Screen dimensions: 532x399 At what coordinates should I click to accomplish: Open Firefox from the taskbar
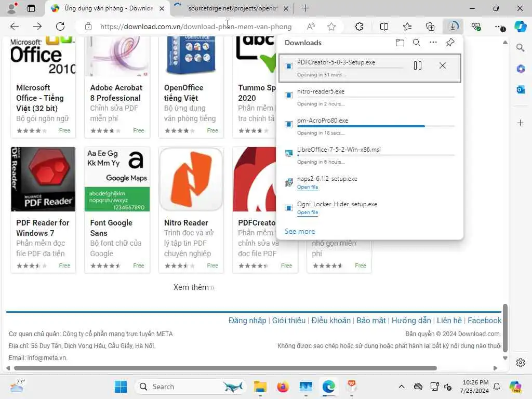pyautogui.click(x=283, y=387)
